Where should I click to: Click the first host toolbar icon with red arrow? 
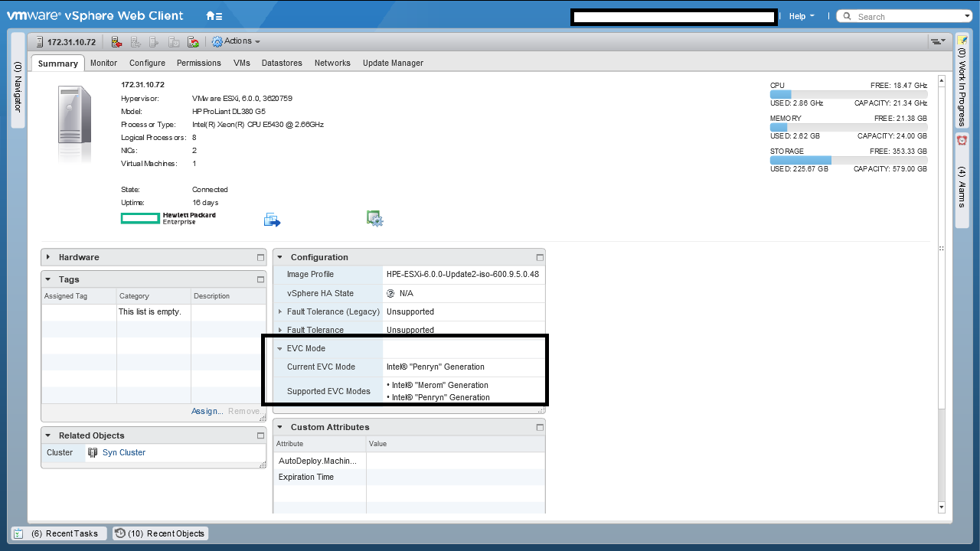pos(116,42)
